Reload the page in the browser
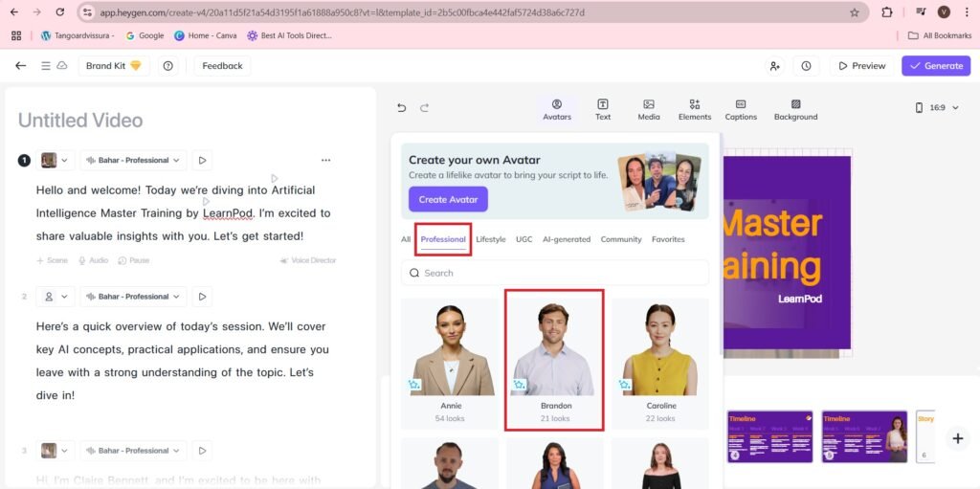Image resolution: width=980 pixels, height=489 pixels. 60,11
